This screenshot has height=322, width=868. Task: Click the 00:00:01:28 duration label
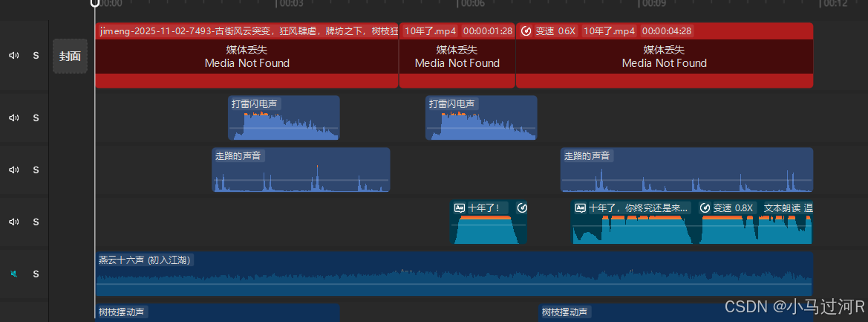488,31
